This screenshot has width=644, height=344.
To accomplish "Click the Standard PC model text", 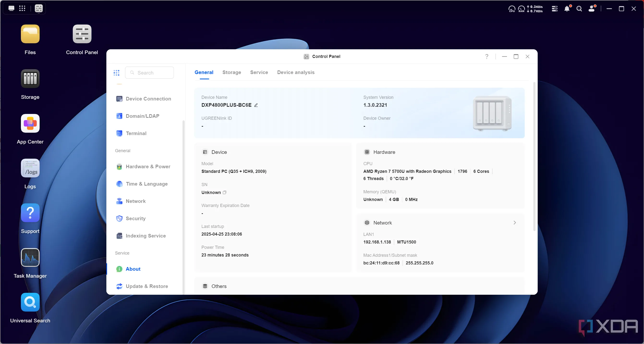I will 234,171.
